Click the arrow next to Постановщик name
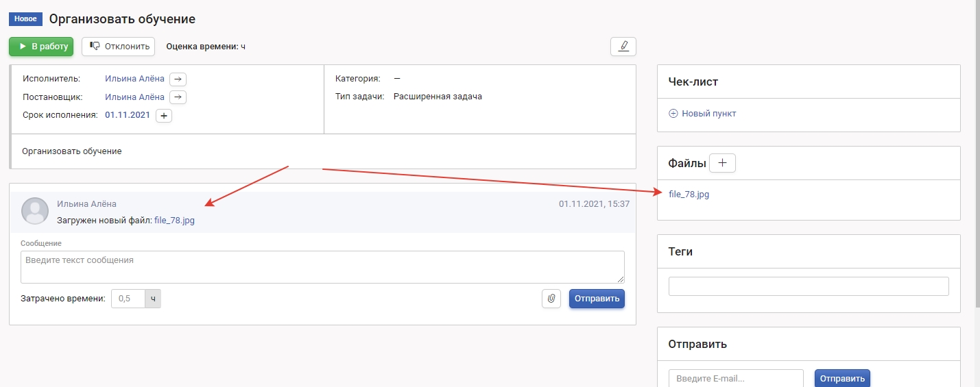Viewport: 980px width, 387px height. [x=178, y=97]
